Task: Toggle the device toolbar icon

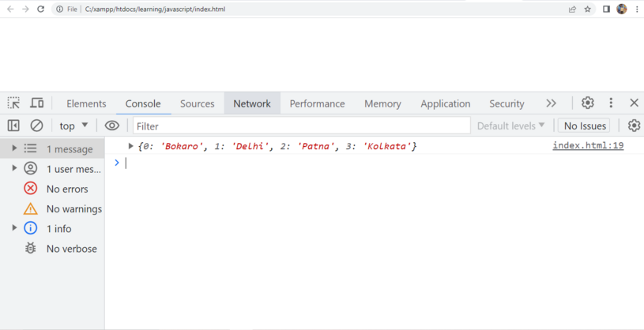Action: pos(36,103)
